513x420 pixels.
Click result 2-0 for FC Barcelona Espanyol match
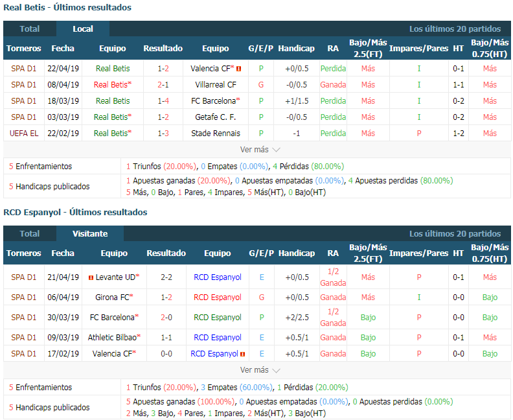point(166,318)
